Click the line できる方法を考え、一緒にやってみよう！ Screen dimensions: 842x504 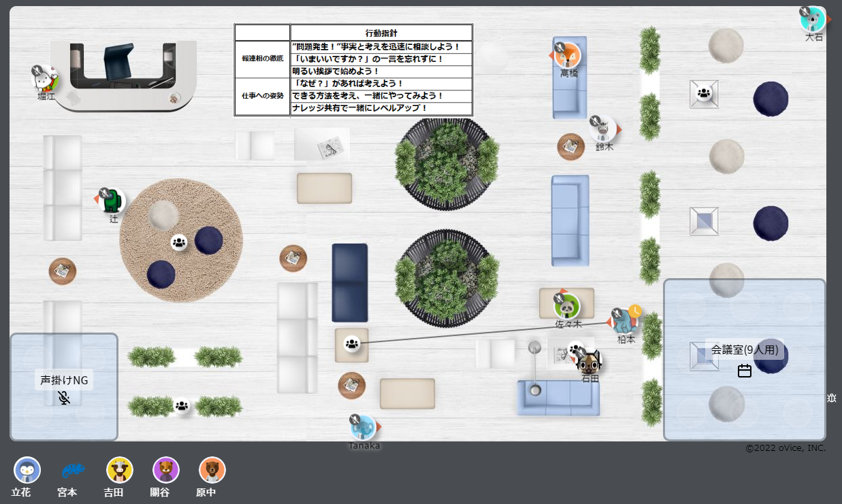[368, 96]
